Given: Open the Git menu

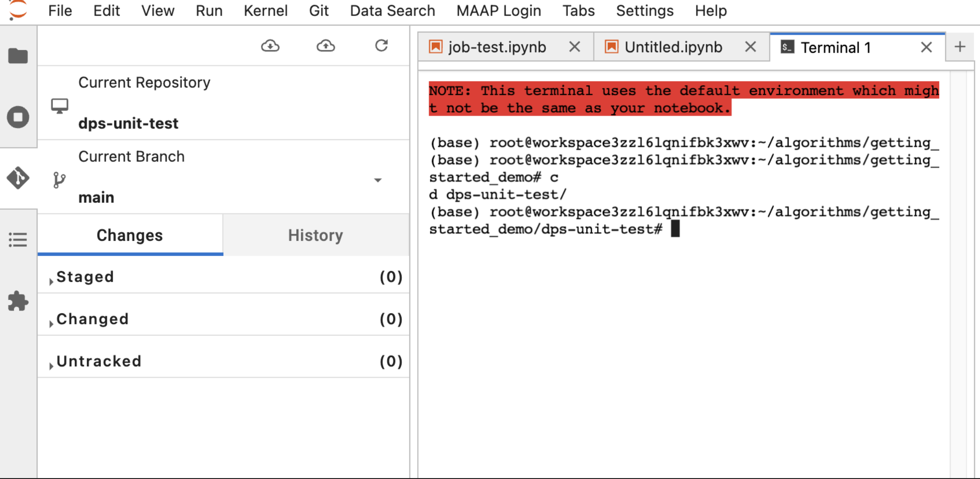Looking at the screenshot, I should pos(319,11).
